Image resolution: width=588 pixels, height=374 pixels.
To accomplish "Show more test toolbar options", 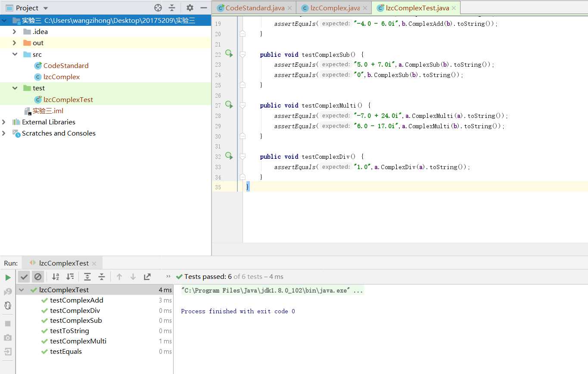I will tap(168, 277).
